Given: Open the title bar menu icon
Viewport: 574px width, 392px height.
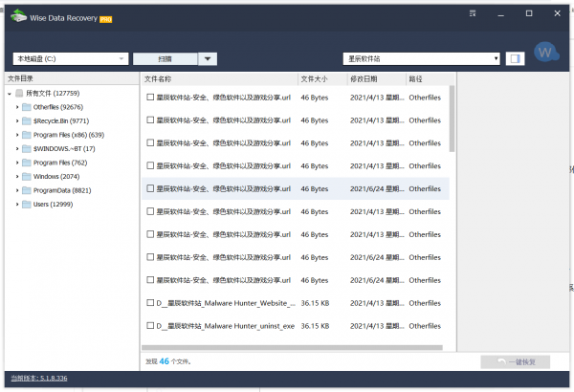Looking at the screenshot, I should point(473,13).
